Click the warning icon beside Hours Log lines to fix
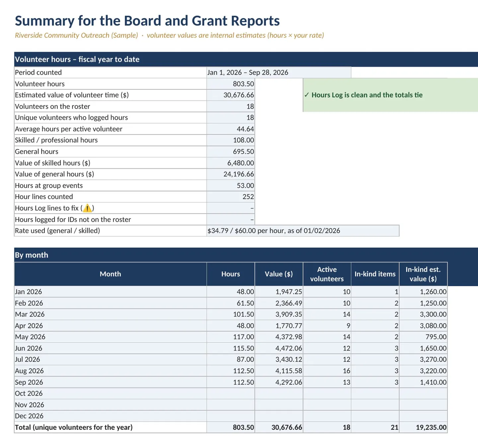 [87, 208]
